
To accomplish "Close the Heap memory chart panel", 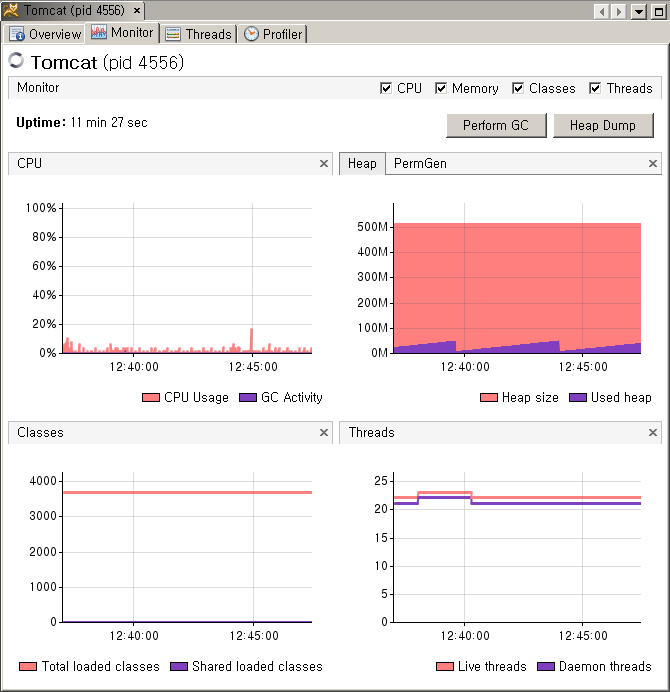I will [653, 164].
